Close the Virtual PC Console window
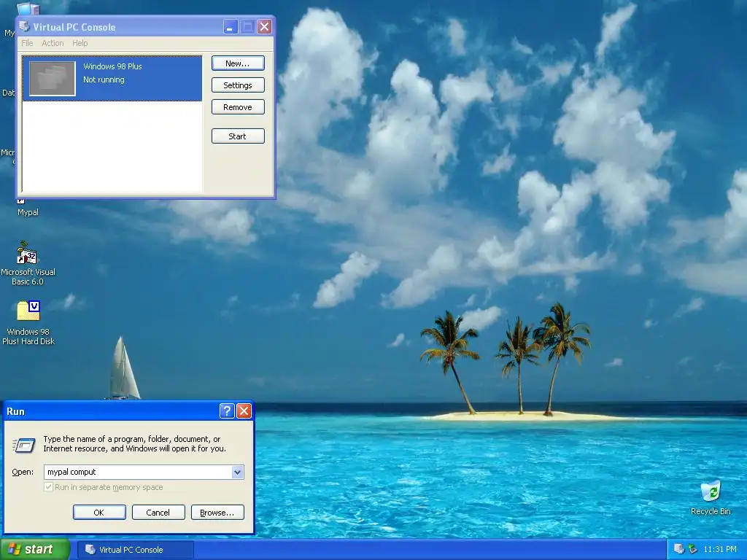This screenshot has height=560, width=747. point(264,27)
